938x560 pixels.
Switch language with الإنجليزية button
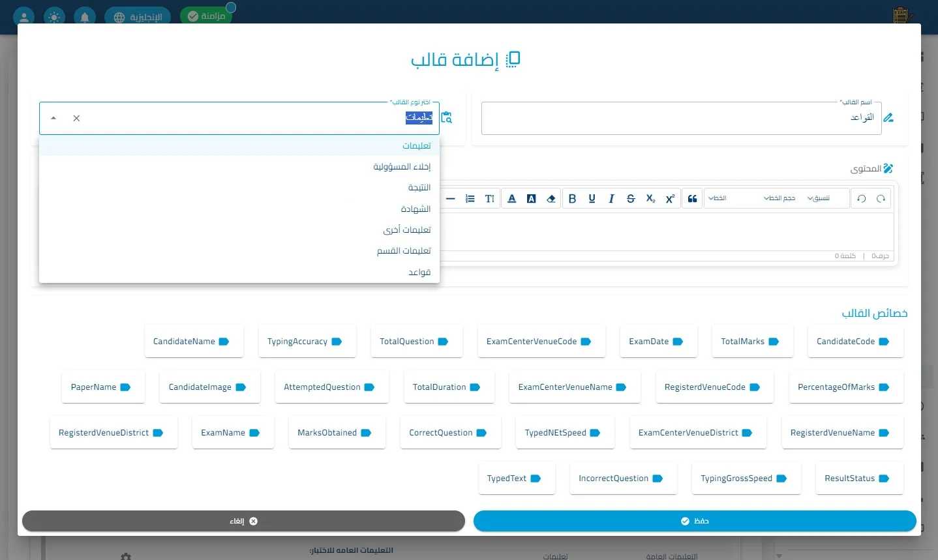(138, 17)
